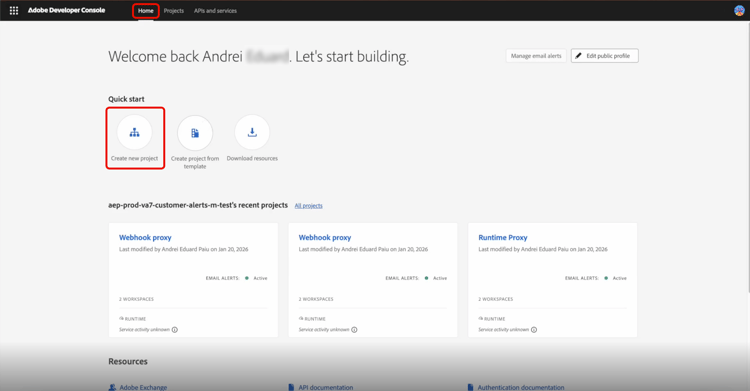
Task: Open the API documentation resource link
Action: tap(325, 387)
